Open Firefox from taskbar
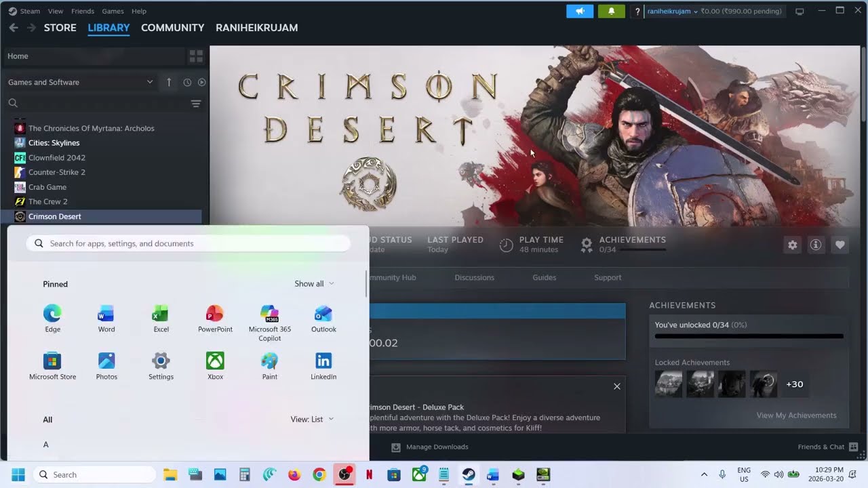868x488 pixels. 294,474
